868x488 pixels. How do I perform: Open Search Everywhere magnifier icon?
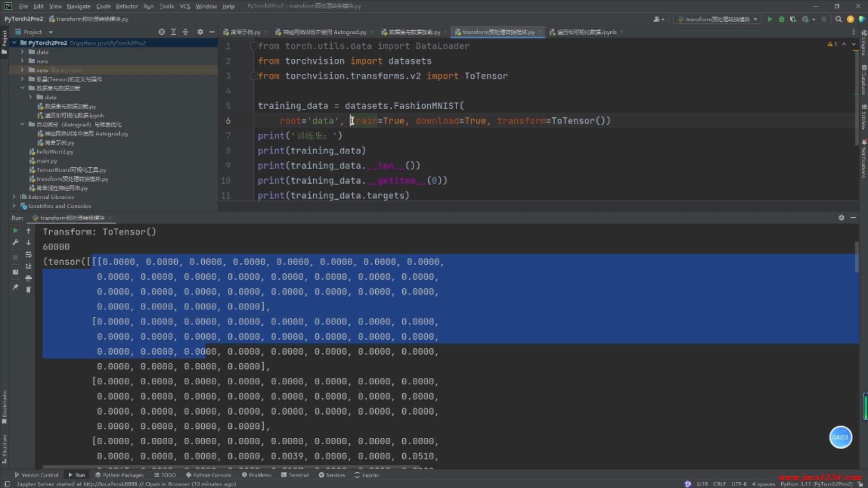[839, 19]
